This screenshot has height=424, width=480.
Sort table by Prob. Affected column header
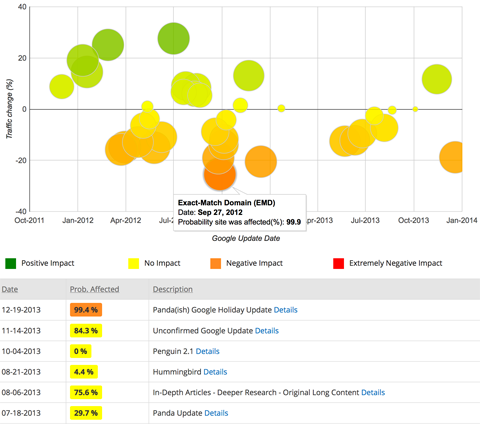[94, 289]
